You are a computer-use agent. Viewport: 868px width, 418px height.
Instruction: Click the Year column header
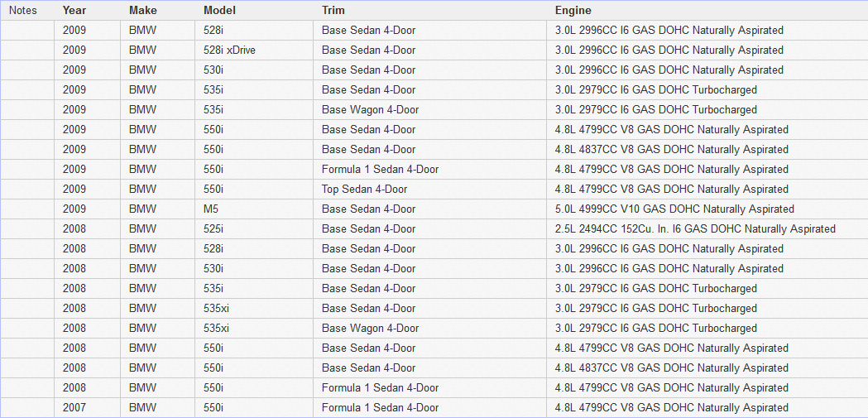(x=74, y=10)
